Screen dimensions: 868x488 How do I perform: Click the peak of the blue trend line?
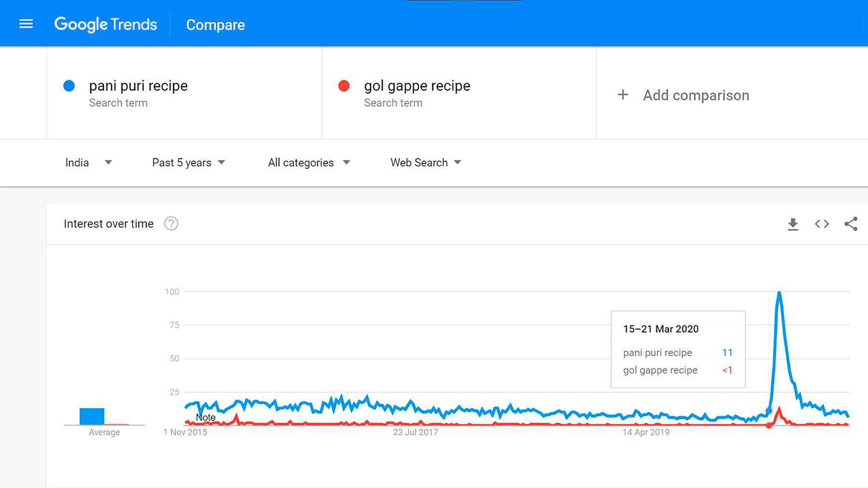(x=779, y=293)
